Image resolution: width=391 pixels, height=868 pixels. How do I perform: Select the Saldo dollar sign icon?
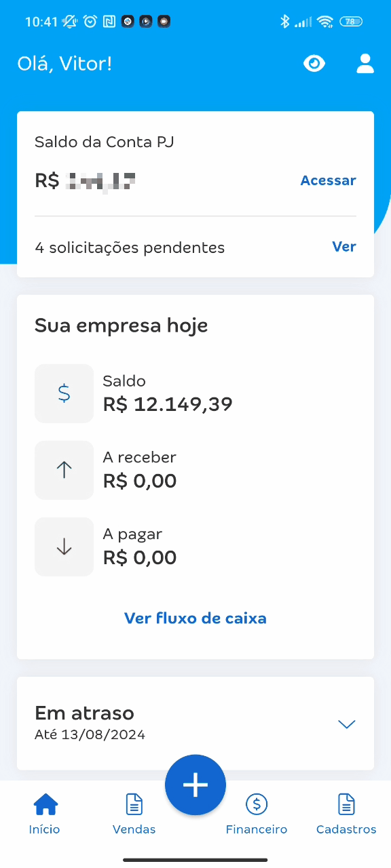point(64,393)
